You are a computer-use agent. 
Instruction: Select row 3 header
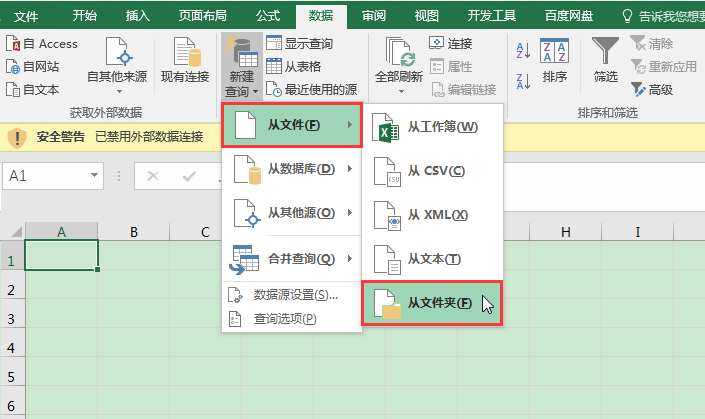12,313
